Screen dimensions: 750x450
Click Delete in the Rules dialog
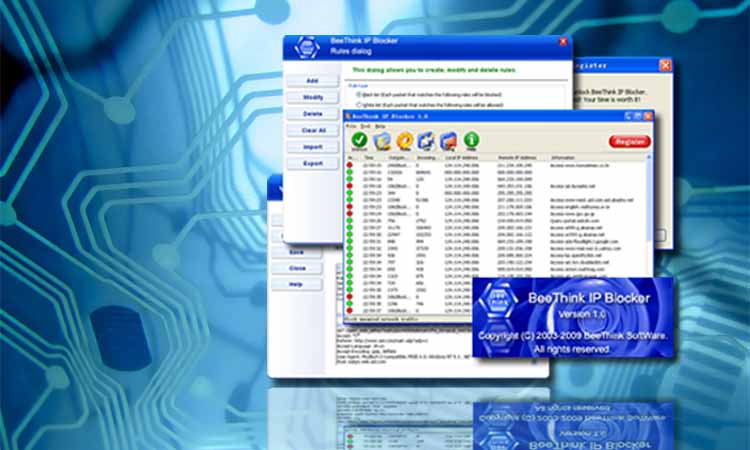312,114
